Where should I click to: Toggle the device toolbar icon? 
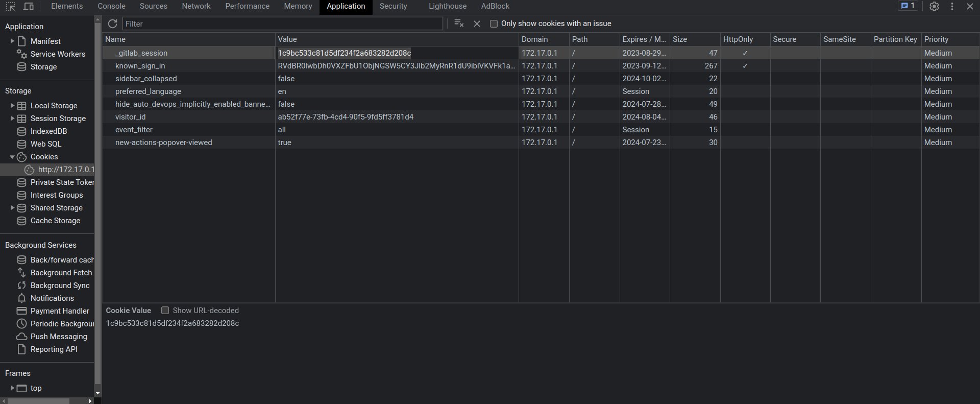(x=29, y=7)
